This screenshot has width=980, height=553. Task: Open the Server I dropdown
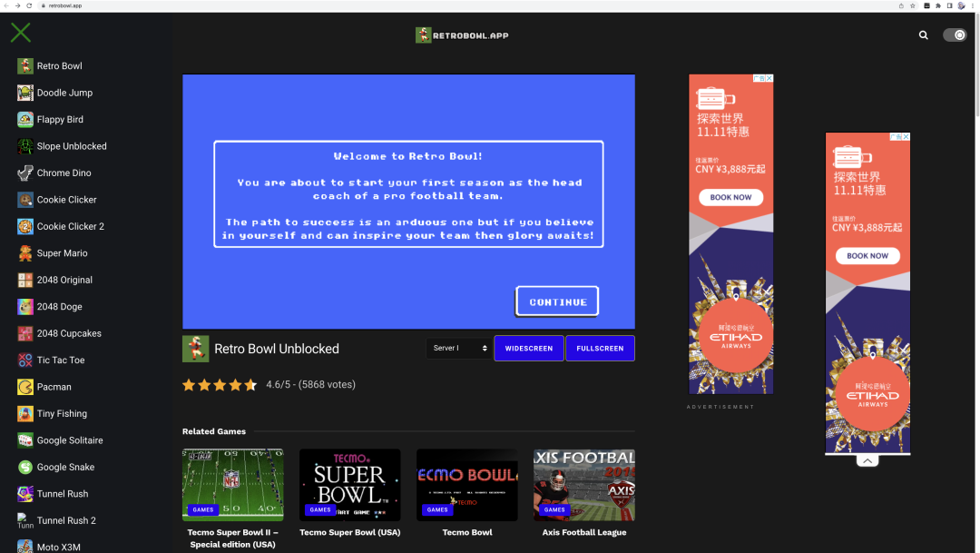(x=459, y=348)
